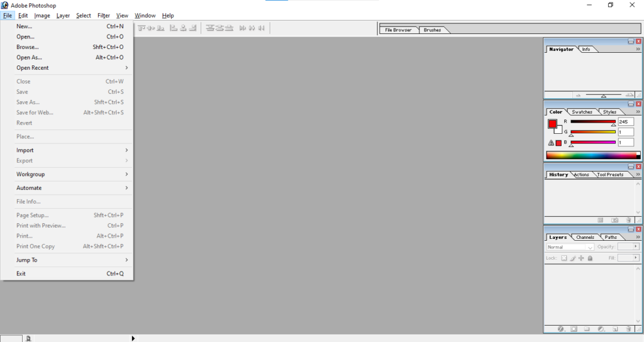
Task: Switch to the Info tab
Action: (586, 49)
